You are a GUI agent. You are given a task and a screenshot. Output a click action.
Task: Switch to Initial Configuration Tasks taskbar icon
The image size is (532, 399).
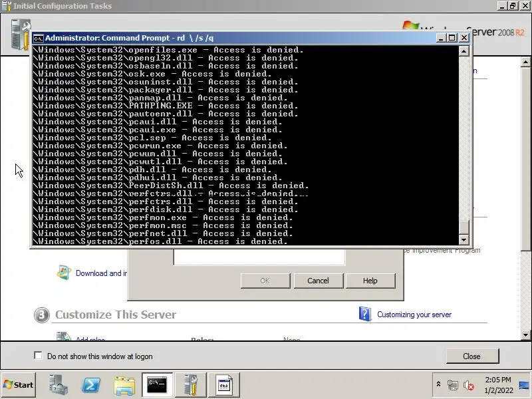pyautogui.click(x=191, y=385)
